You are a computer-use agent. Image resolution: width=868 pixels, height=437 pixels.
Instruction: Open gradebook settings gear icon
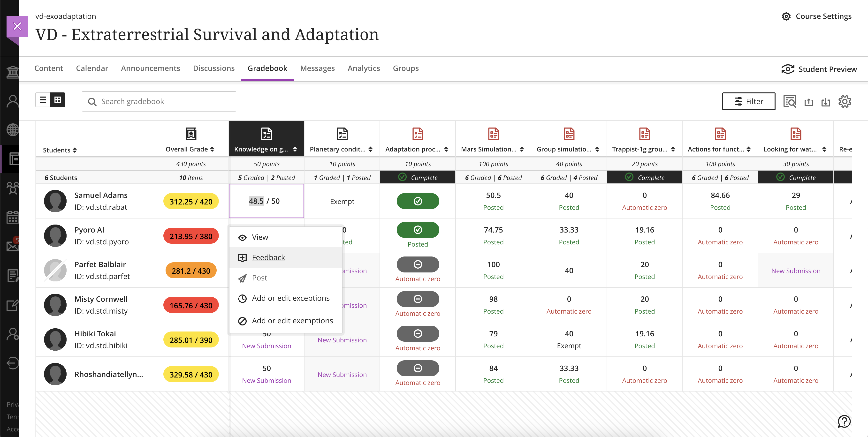[845, 101]
